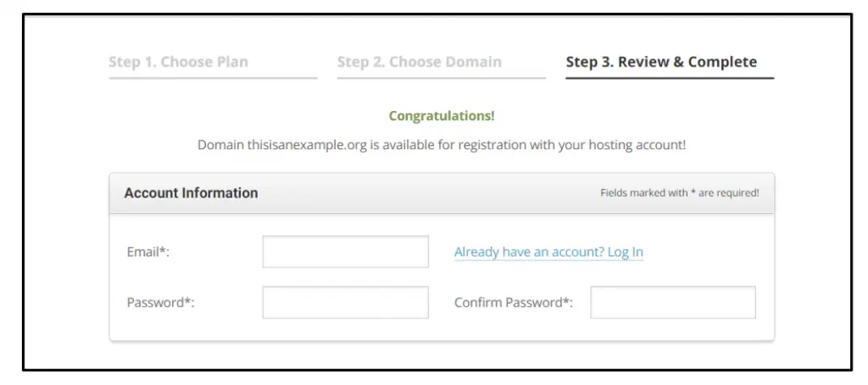Open the Step 2. Choose Domain tab
The image size is (868, 385).
pyautogui.click(x=419, y=62)
